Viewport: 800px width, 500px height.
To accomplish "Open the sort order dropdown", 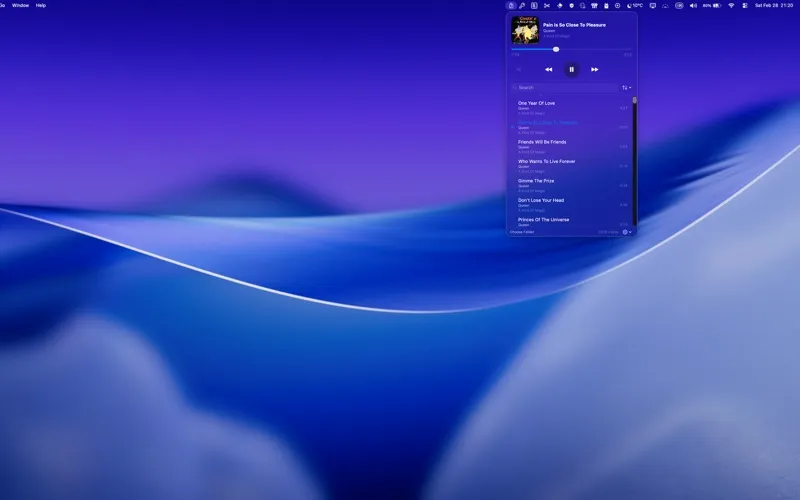I will tap(626, 88).
